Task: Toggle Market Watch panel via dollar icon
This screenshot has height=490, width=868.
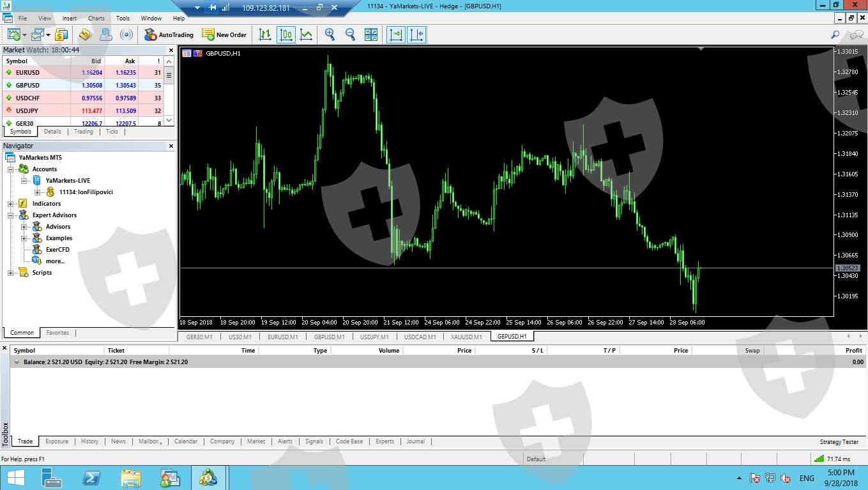Action: 61,34
